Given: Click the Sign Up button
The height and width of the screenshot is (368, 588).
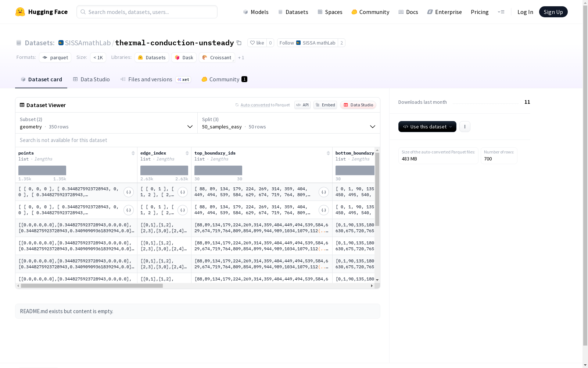Looking at the screenshot, I should pos(553,12).
